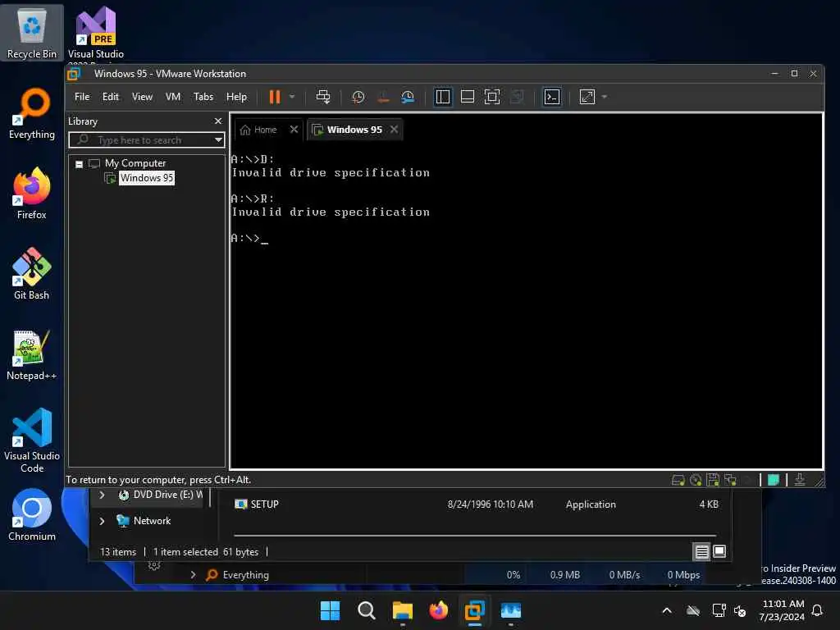
Task: Open the Git Bash desktop shortcut
Action: click(x=32, y=274)
